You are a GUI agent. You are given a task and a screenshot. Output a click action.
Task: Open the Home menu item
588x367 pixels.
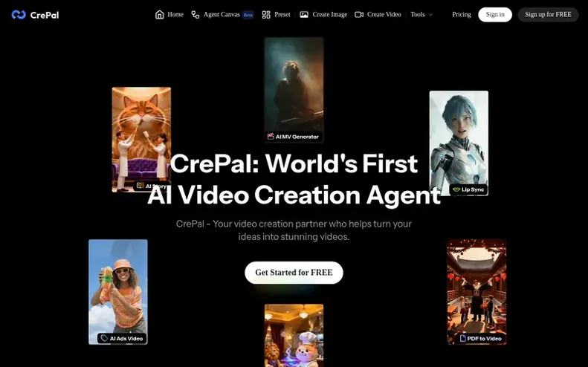click(169, 15)
